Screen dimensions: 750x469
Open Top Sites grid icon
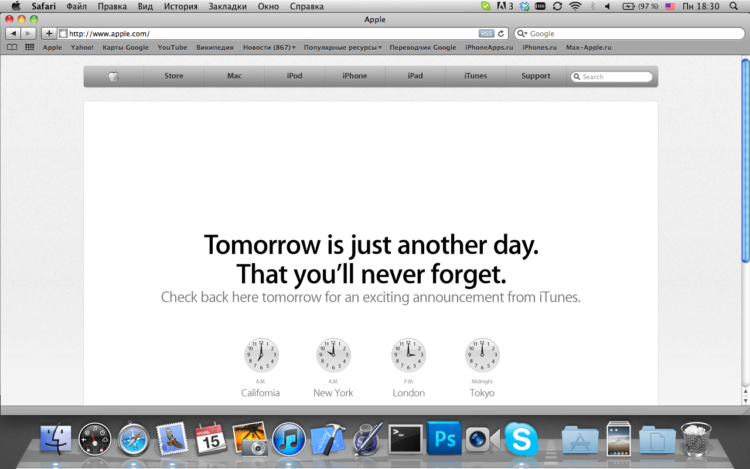tap(29, 47)
